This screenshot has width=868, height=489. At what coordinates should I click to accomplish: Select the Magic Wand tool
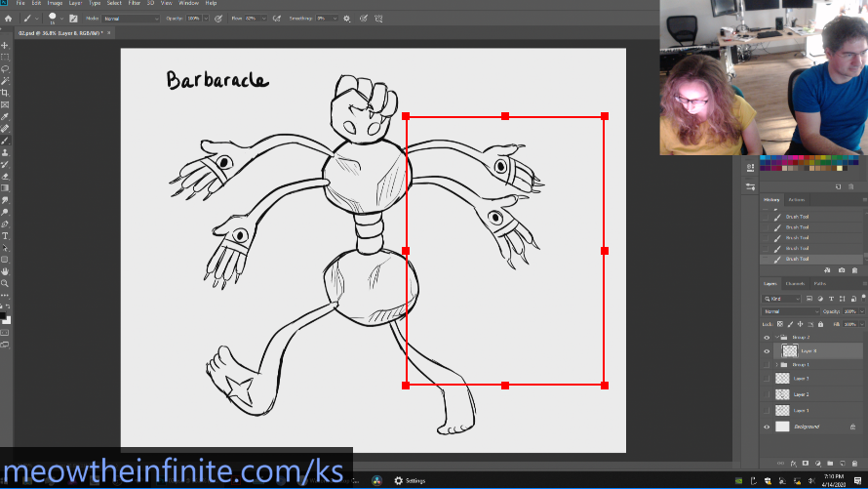click(5, 81)
